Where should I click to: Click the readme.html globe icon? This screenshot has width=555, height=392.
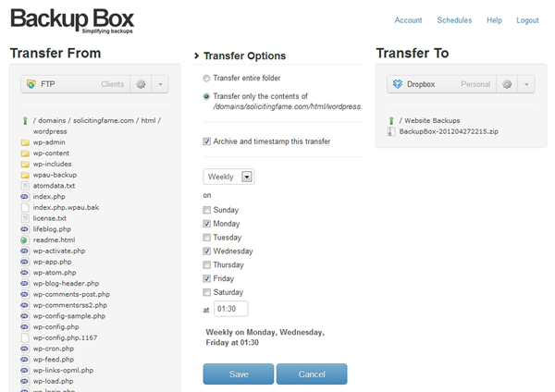pos(24,240)
